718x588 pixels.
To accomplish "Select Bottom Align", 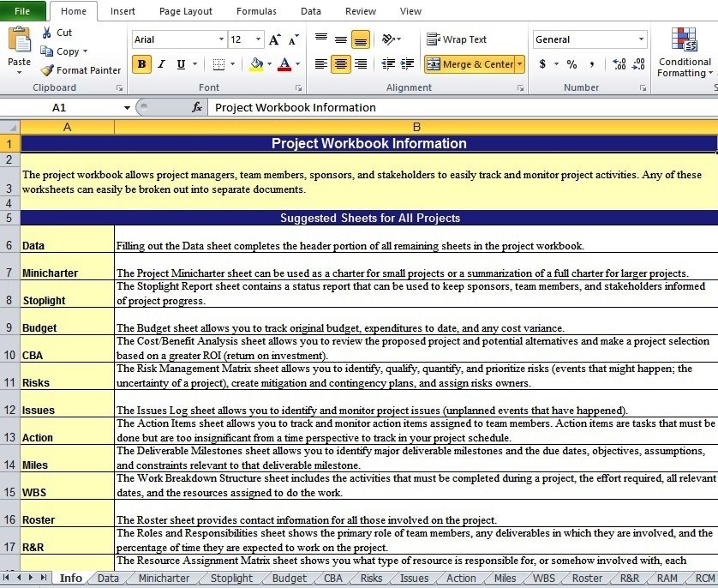I will point(361,39).
